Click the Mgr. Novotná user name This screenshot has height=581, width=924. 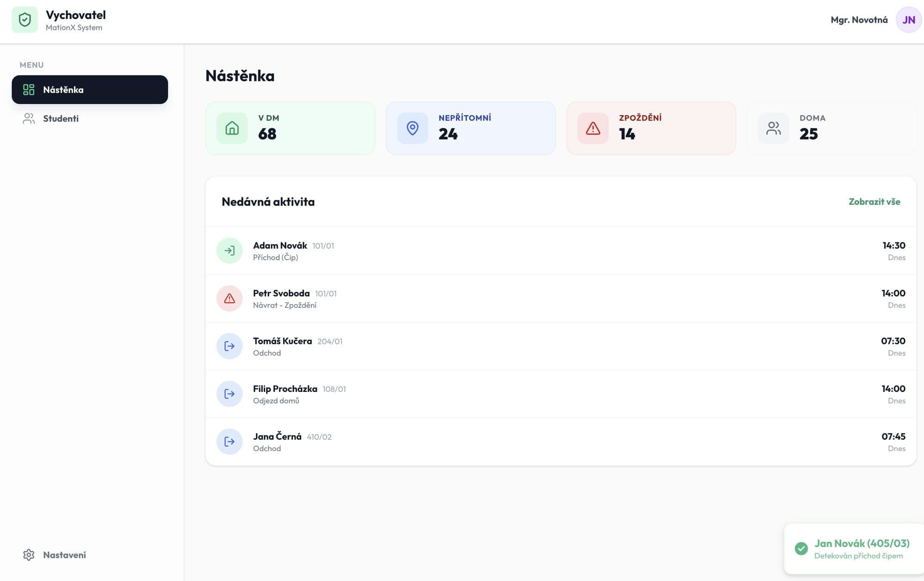(859, 20)
